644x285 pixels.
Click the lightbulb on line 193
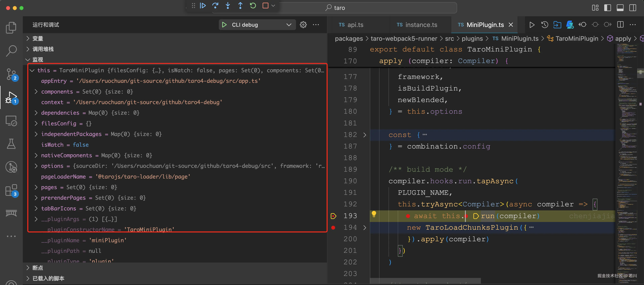click(x=374, y=216)
